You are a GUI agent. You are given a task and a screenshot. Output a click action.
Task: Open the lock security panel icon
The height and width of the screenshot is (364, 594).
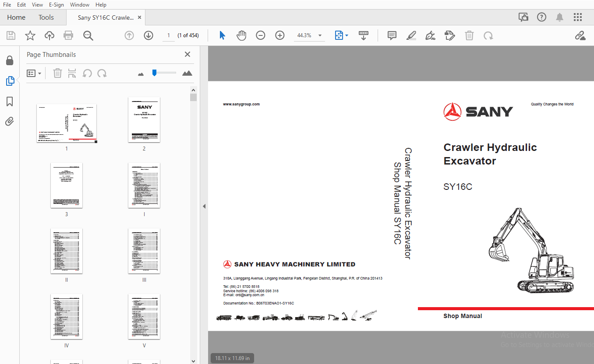(x=10, y=60)
